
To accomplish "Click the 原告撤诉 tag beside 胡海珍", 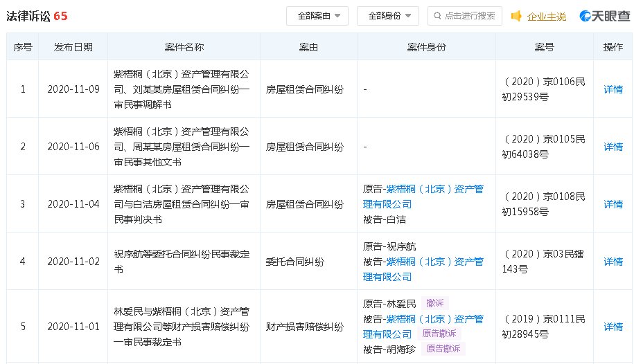I will coord(443,349).
